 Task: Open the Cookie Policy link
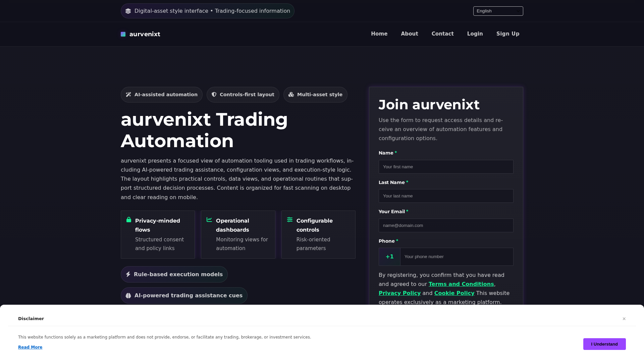pyautogui.click(x=454, y=293)
